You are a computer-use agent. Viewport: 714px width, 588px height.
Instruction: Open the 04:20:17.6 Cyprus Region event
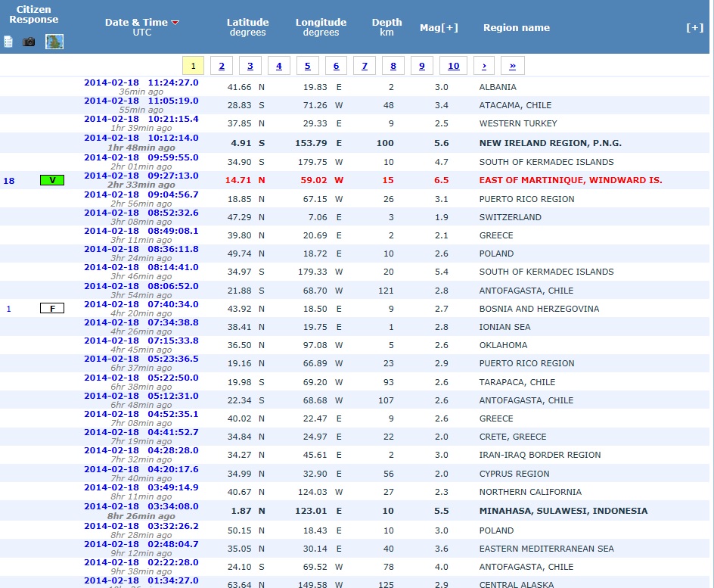[141, 469]
